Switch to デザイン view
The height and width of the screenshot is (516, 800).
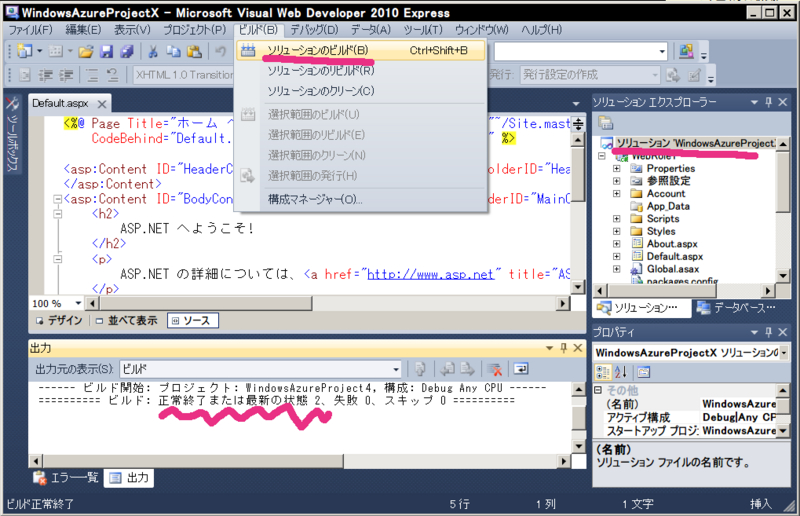coord(59,321)
